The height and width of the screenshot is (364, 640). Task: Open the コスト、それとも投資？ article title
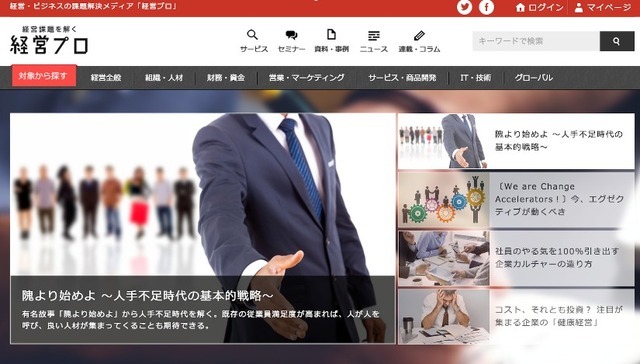pos(559,316)
